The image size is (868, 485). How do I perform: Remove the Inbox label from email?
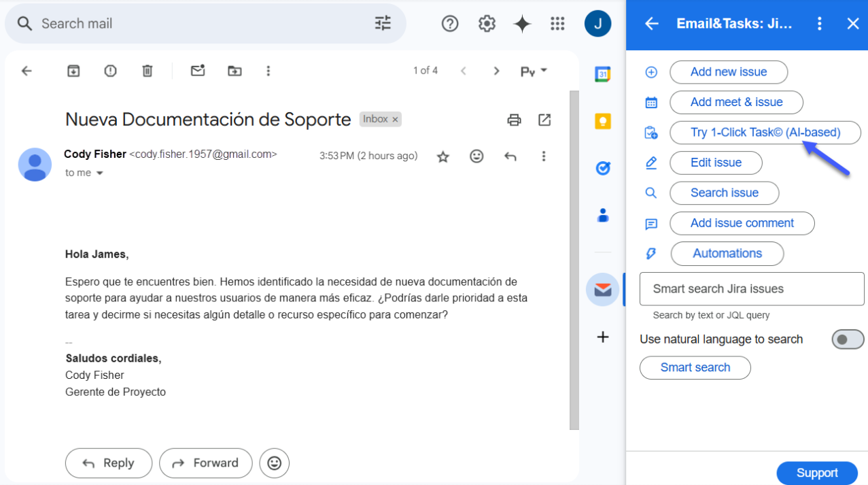coord(395,120)
